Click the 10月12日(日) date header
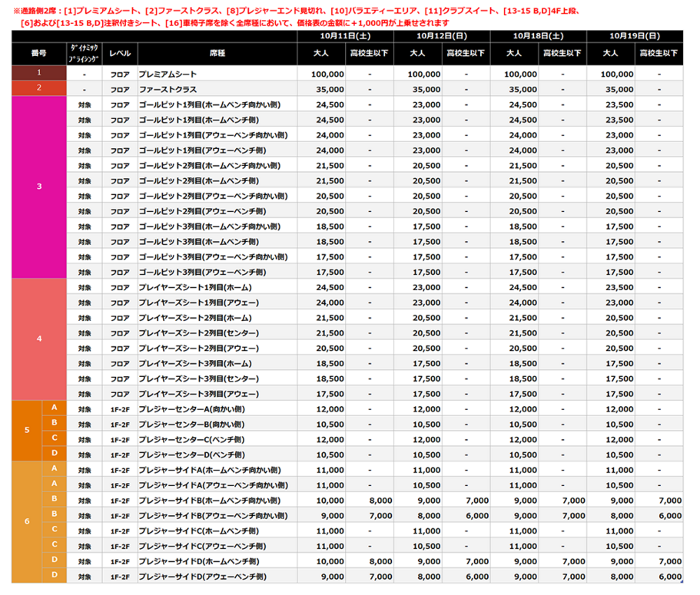The image size is (700, 595). (442, 36)
